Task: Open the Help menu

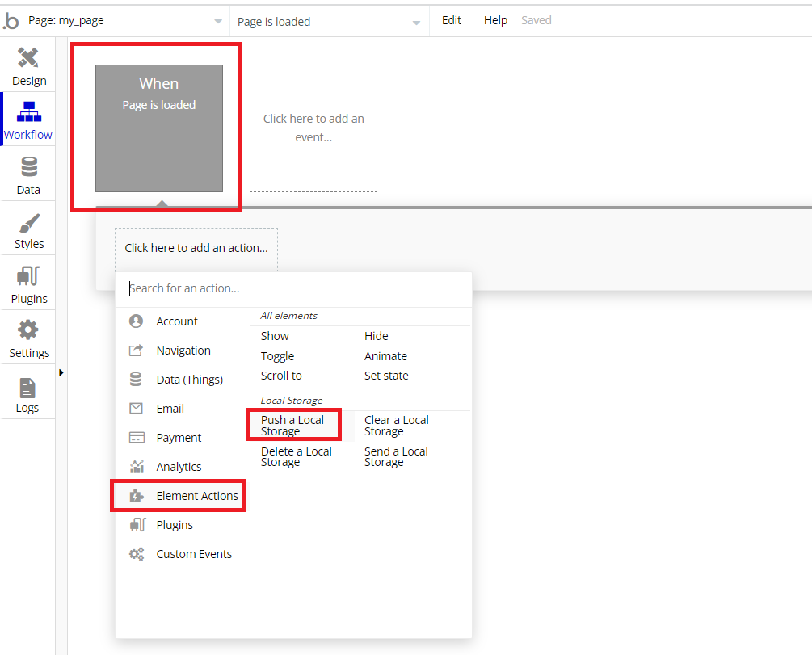Action: click(495, 20)
